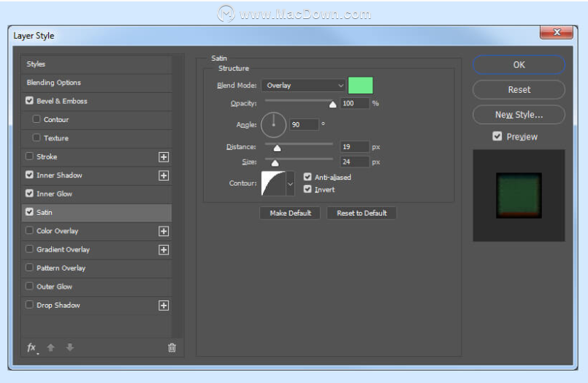The height and width of the screenshot is (383, 588).
Task: Uncheck the Bevel & Emboss checkbox
Action: pos(29,101)
